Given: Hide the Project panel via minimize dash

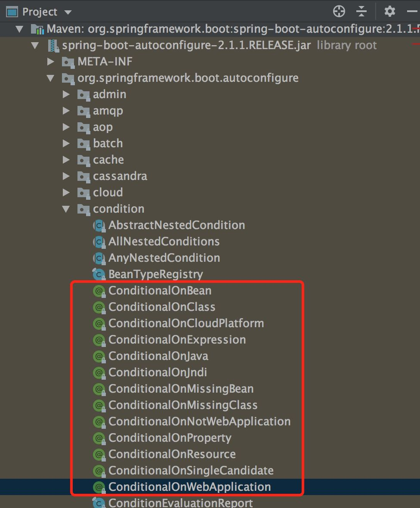Looking at the screenshot, I should click(412, 11).
